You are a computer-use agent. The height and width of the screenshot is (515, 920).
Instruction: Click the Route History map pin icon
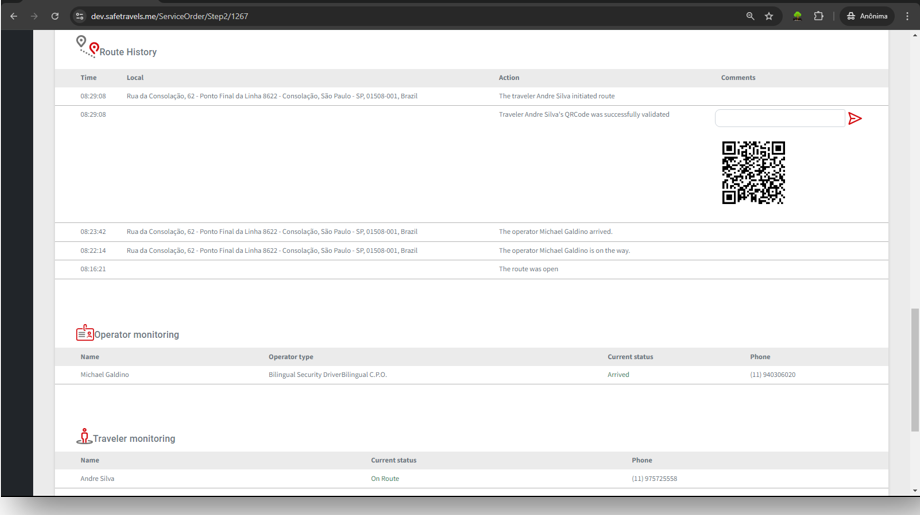point(88,46)
